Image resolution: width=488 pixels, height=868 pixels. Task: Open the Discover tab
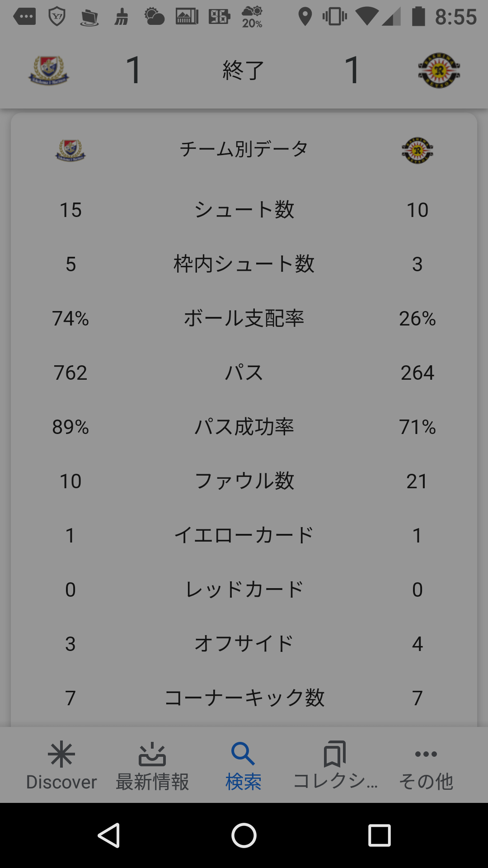click(x=61, y=766)
